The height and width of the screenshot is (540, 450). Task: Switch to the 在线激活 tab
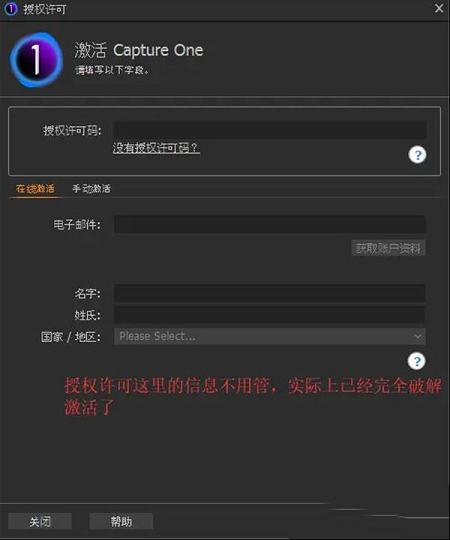(x=35, y=189)
